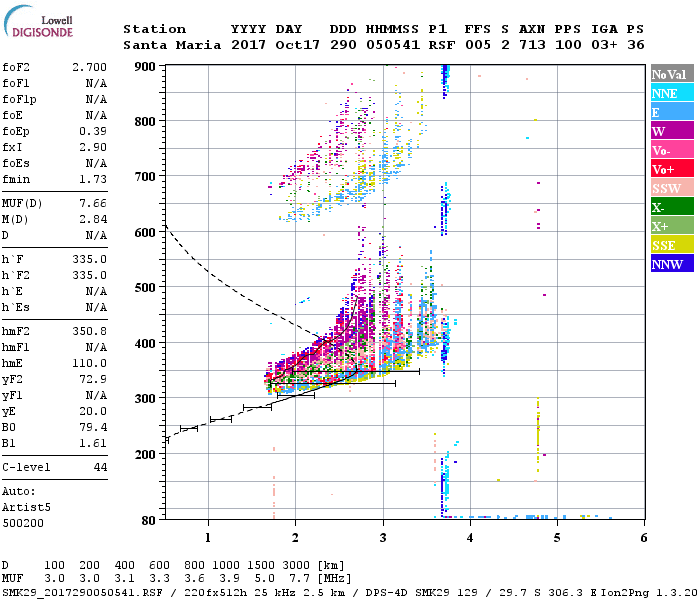Click the Santa Maria station name
700x600 pixels.
(x=172, y=45)
